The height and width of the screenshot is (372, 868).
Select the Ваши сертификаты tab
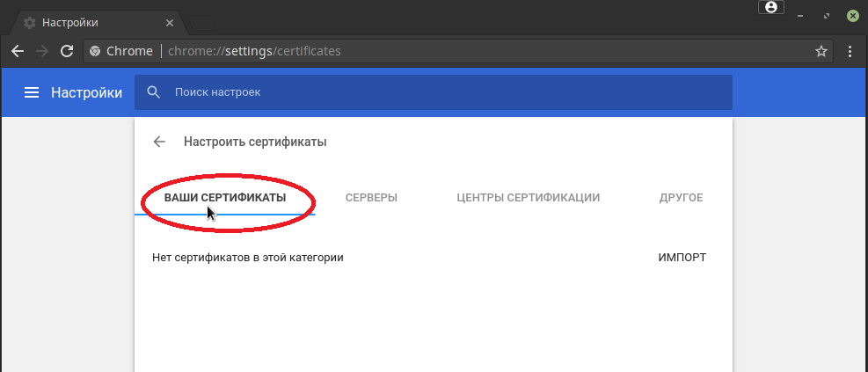coord(225,198)
